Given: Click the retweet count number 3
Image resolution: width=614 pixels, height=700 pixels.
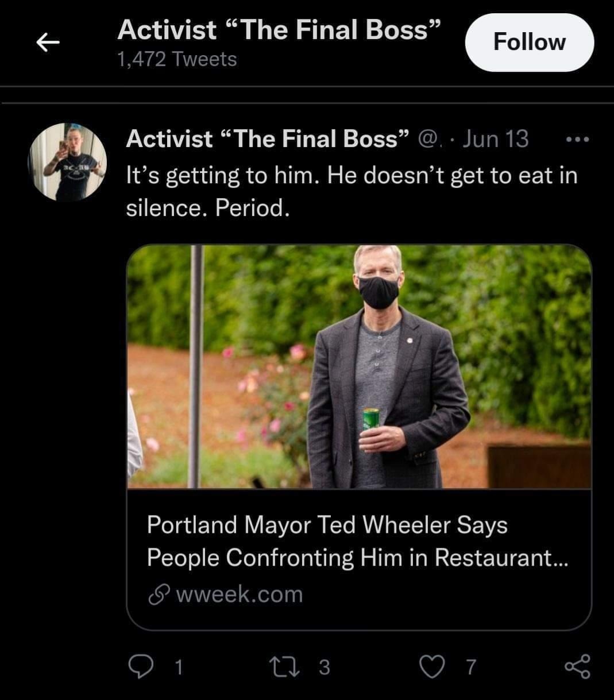Looking at the screenshot, I should tap(325, 667).
